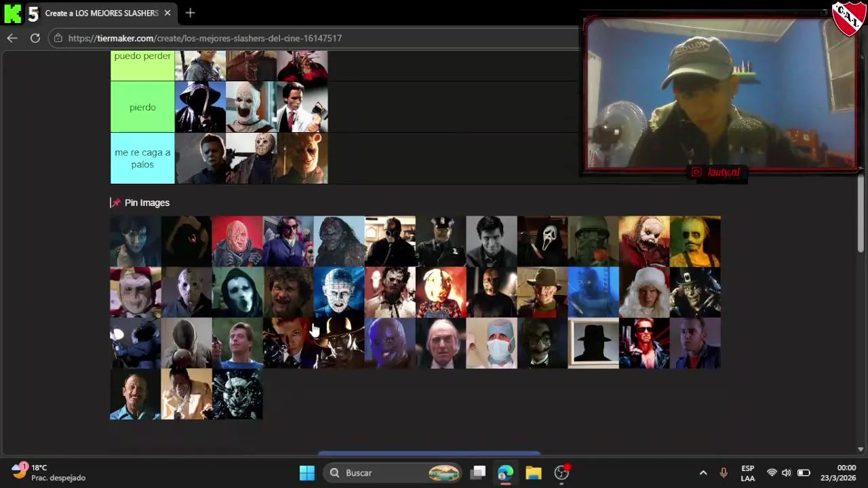Select Freddy Krueger with the fedora
Screen dimensions: 868x488
[x=542, y=292]
